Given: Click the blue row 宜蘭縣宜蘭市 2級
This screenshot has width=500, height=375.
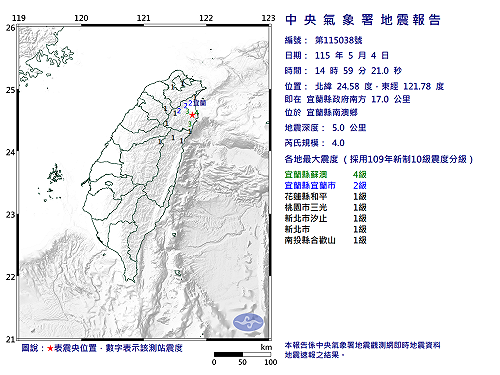Looking at the screenshot, I should click(x=326, y=185).
